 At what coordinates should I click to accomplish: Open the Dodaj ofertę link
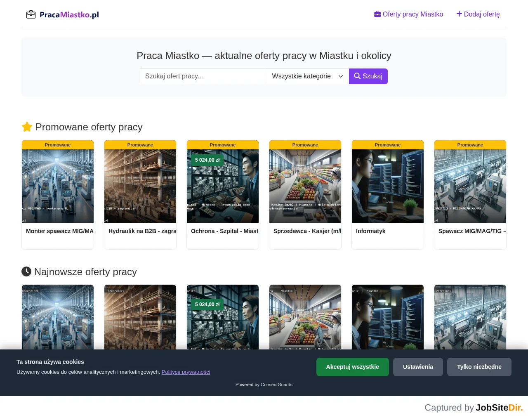tap(478, 14)
